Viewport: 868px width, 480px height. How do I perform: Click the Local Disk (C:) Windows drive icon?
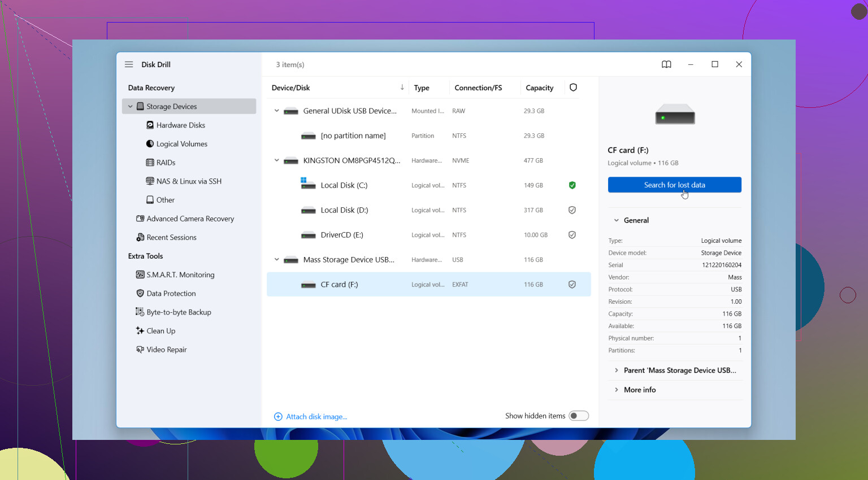click(x=308, y=184)
